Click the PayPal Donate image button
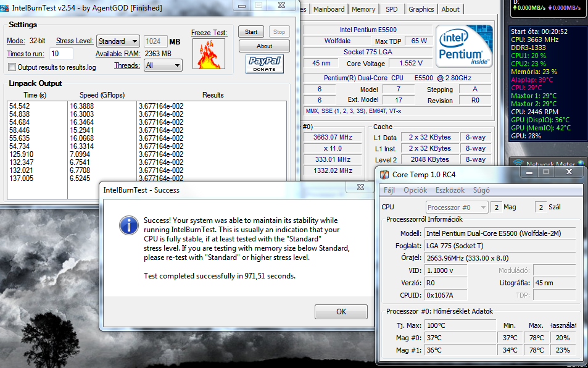Image resolution: width=588 pixels, height=368 pixels. (x=264, y=64)
